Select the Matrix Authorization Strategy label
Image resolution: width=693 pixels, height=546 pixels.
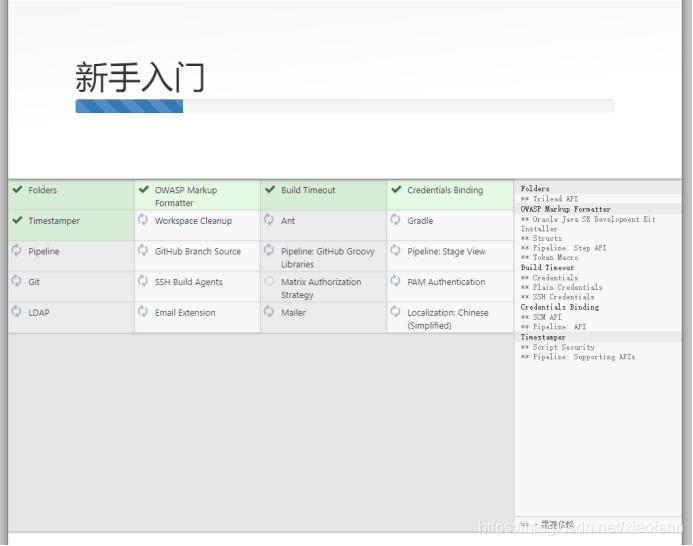pos(321,288)
